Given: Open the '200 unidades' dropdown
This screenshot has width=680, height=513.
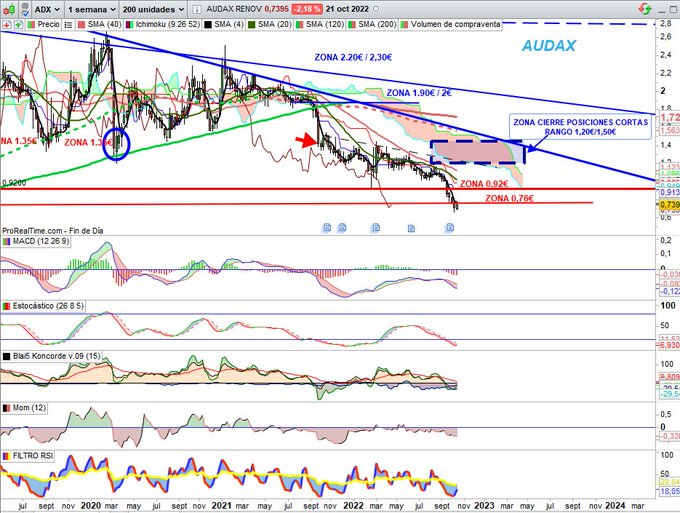Looking at the screenshot, I should 153,9.
